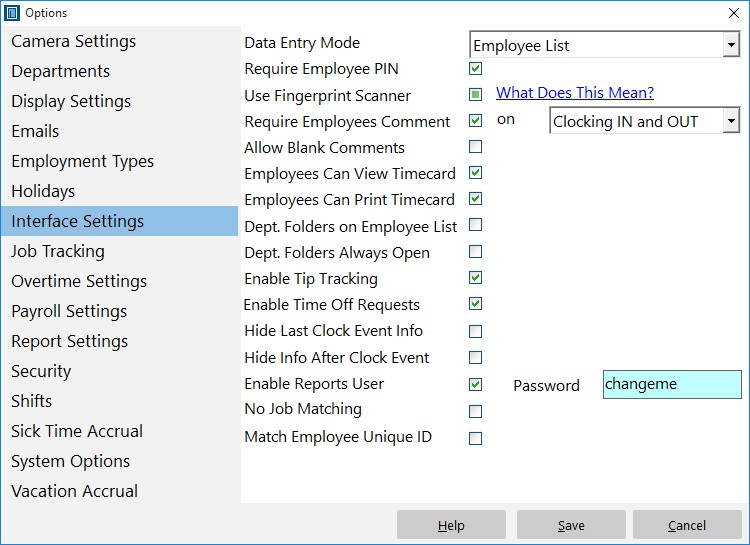The height and width of the screenshot is (545, 750).
Task: Go to the Security options page
Action: 41,371
